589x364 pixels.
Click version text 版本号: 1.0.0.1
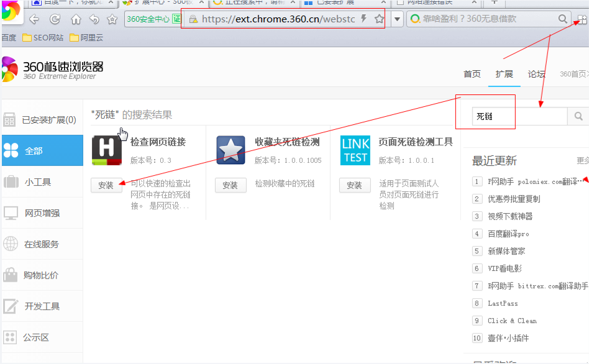click(x=406, y=160)
